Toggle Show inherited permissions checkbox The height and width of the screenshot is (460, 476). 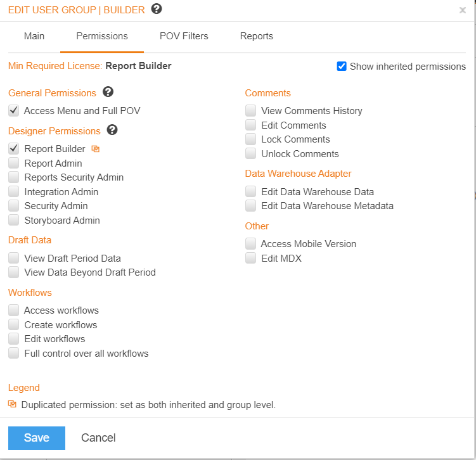342,66
